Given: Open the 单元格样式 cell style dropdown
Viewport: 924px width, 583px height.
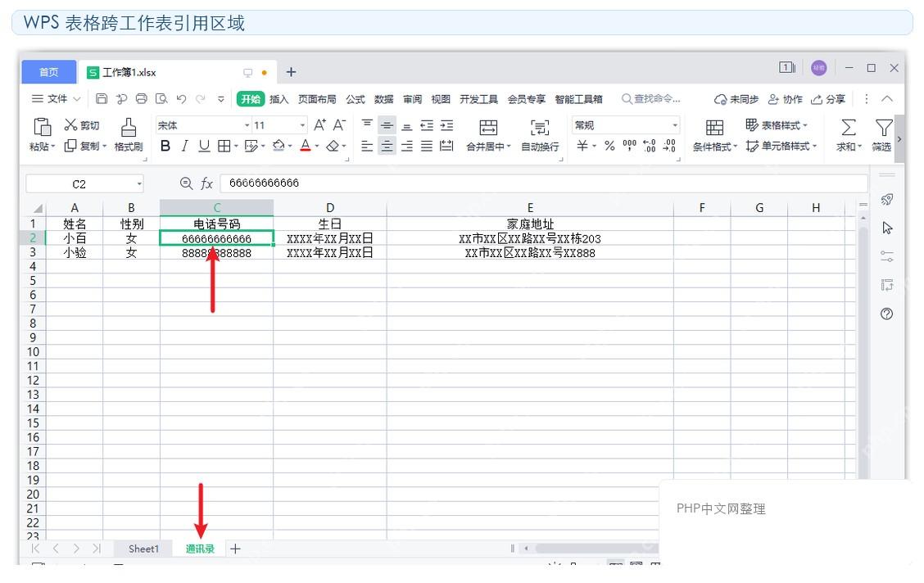Looking at the screenshot, I should coord(781,146).
